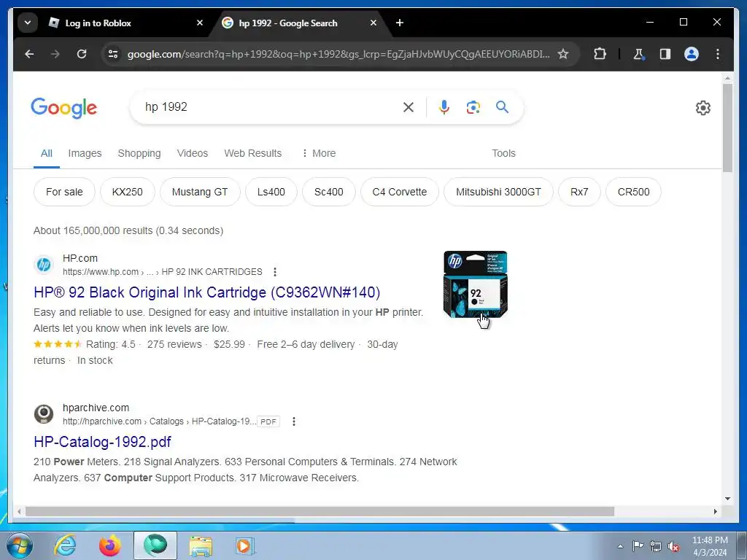
Task: Close the hp 1992 Google Search tab
Action: pyautogui.click(x=373, y=23)
